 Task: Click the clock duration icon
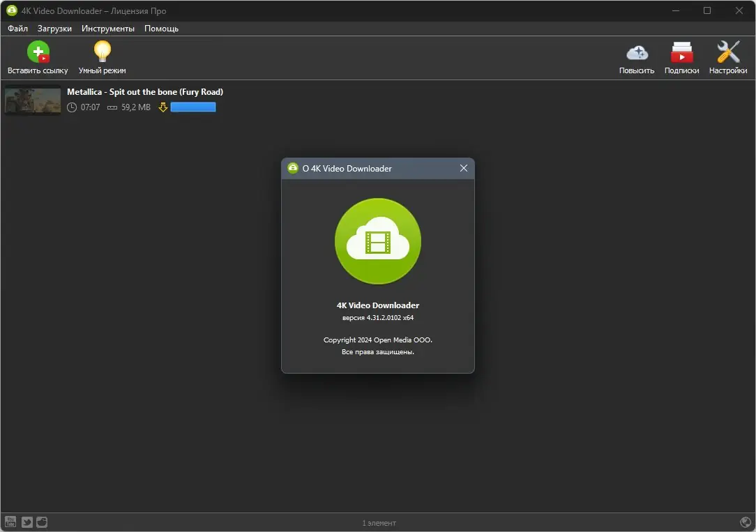pos(72,107)
